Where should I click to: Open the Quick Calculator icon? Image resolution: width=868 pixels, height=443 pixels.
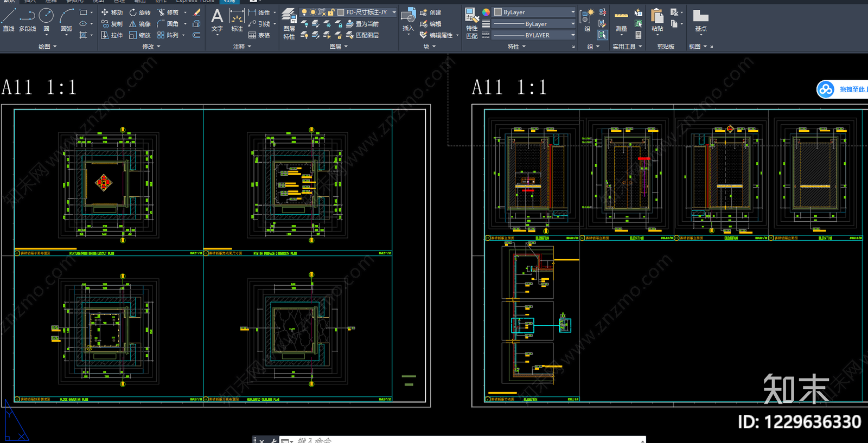coord(639,35)
